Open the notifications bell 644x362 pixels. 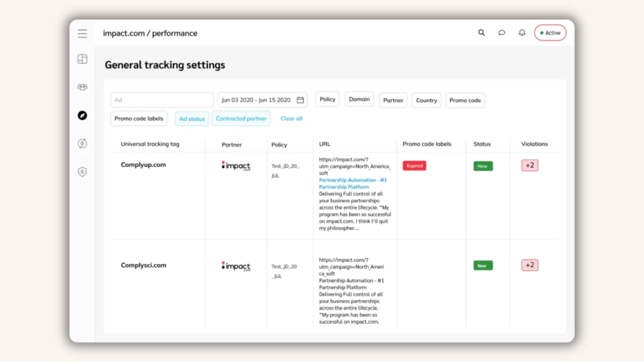[522, 33]
